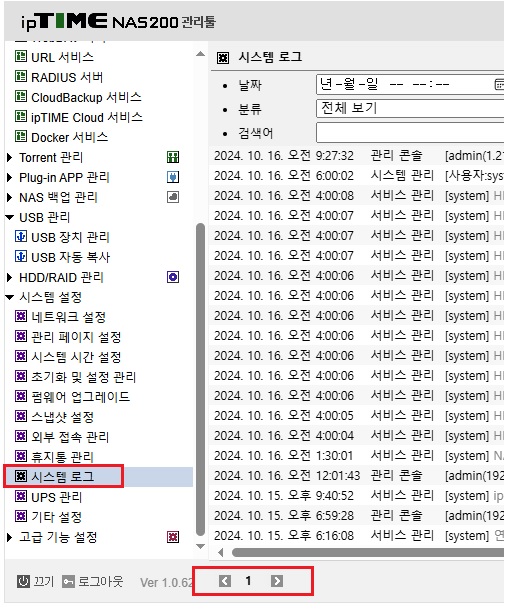Click the sidebar vertical scrollbar thumb

(x=200, y=379)
